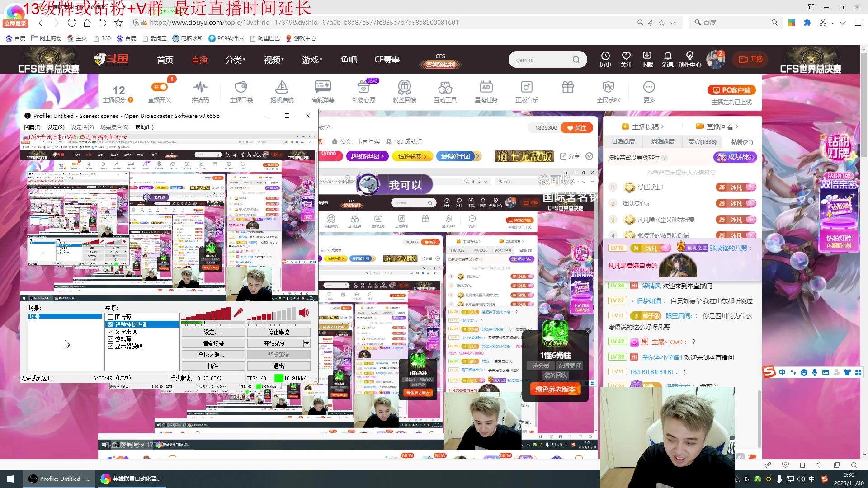Open the Windows Start button

[x=11, y=479]
